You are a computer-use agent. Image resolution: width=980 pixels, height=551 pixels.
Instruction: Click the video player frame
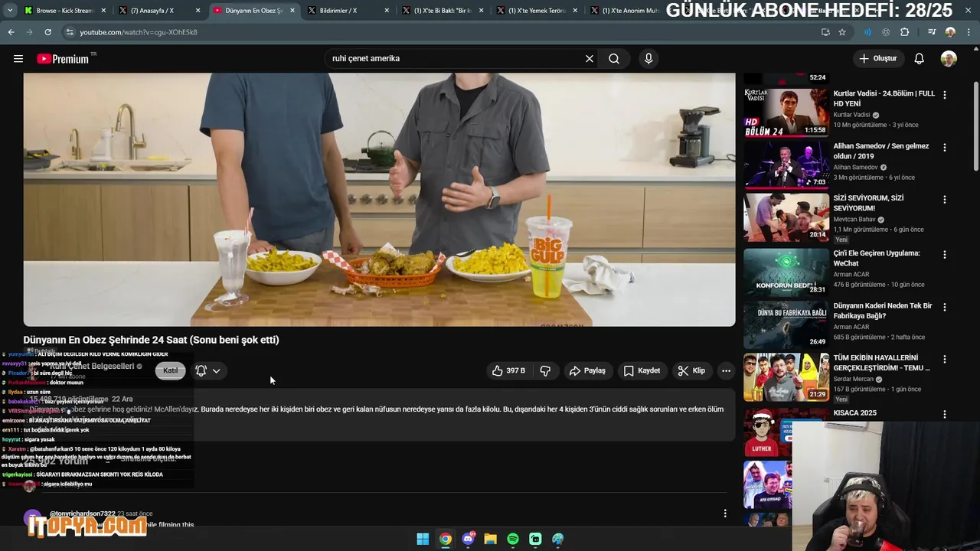click(x=379, y=200)
